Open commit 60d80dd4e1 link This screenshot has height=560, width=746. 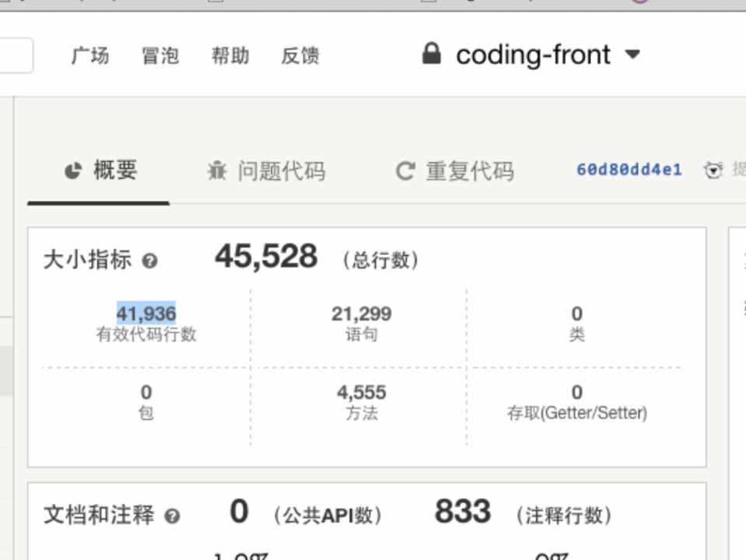point(629,170)
